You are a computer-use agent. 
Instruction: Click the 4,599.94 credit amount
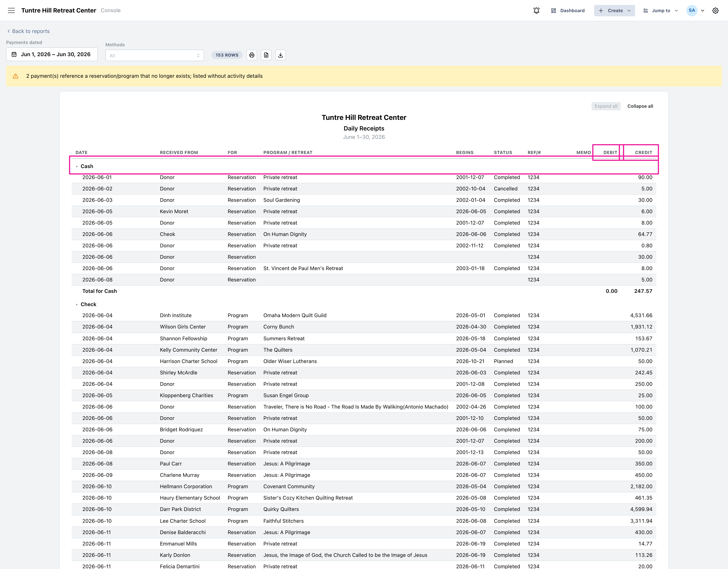(x=641, y=509)
